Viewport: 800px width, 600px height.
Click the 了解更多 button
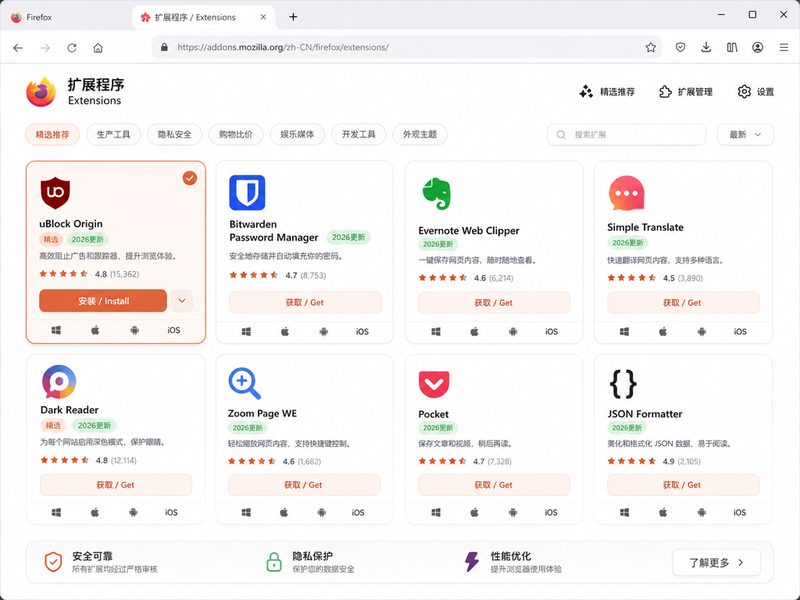(716, 563)
